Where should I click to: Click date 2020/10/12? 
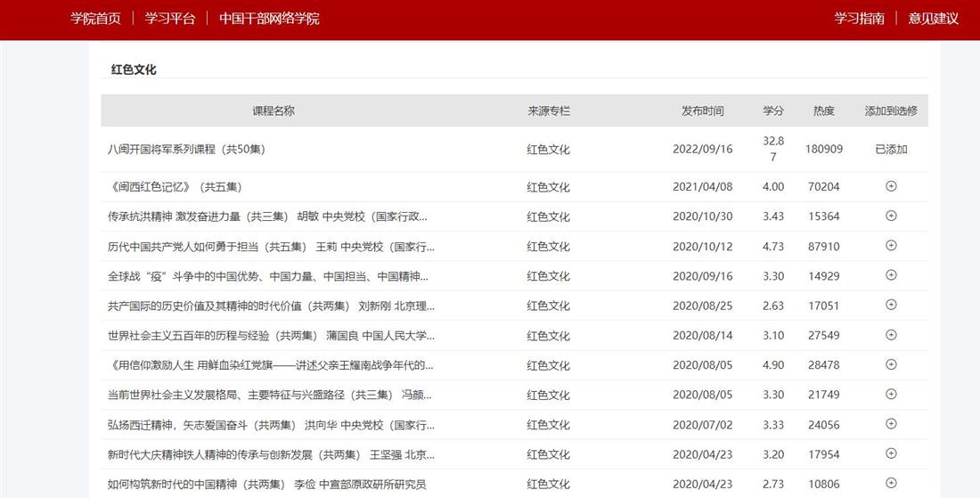pos(703,246)
